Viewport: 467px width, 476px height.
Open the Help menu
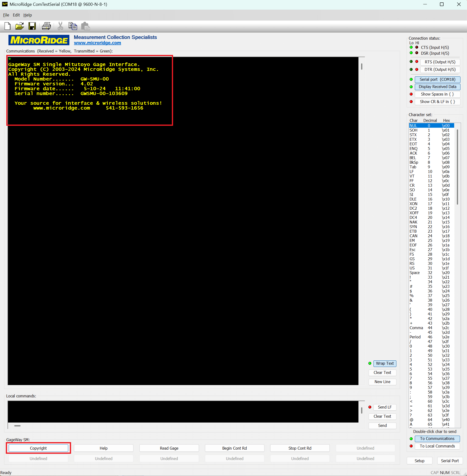click(x=28, y=15)
